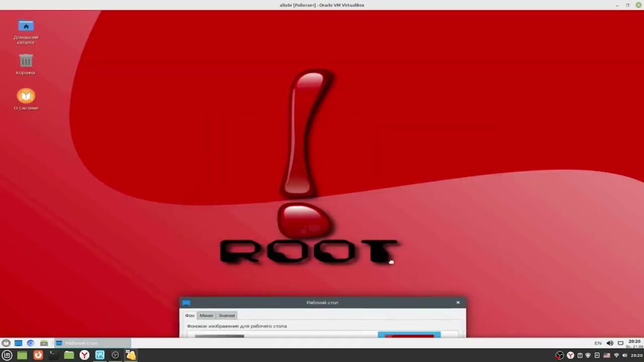Screen dimensions: 644x362
Task: Click the OBS recording tray icon
Action: (x=559, y=355)
